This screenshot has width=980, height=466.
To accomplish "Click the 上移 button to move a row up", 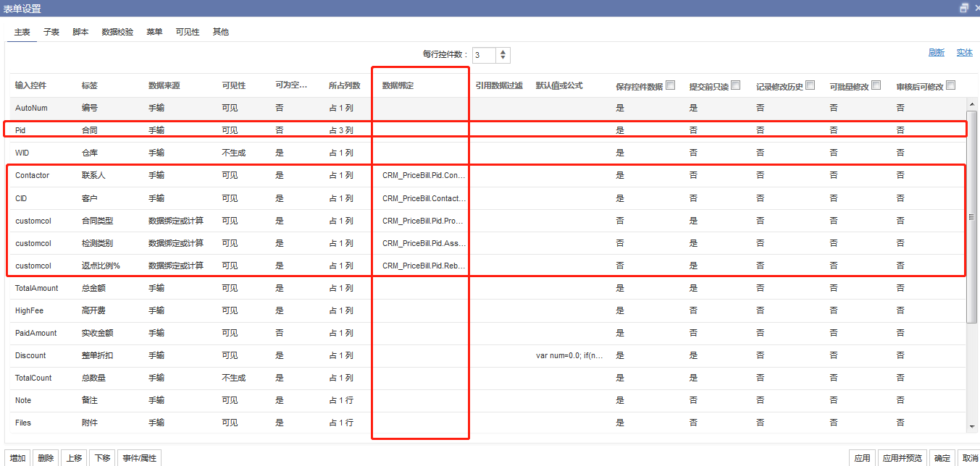I will click(x=74, y=457).
